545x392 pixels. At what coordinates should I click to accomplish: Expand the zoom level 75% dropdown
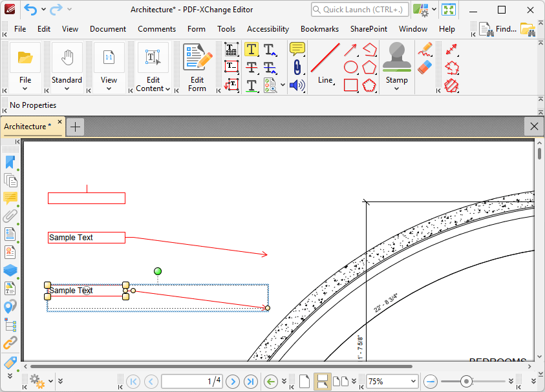(x=413, y=382)
